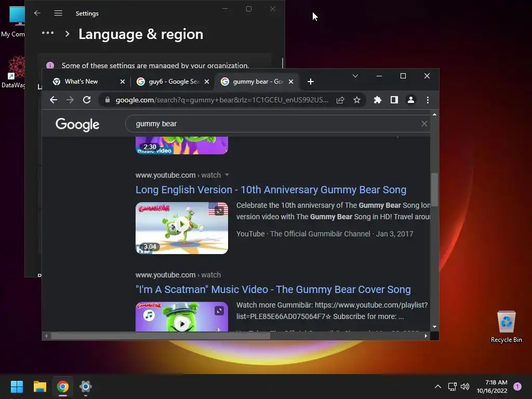Screen dimensions: 532x399
Task: Minimize the Chrome window
Action: pos(379,76)
